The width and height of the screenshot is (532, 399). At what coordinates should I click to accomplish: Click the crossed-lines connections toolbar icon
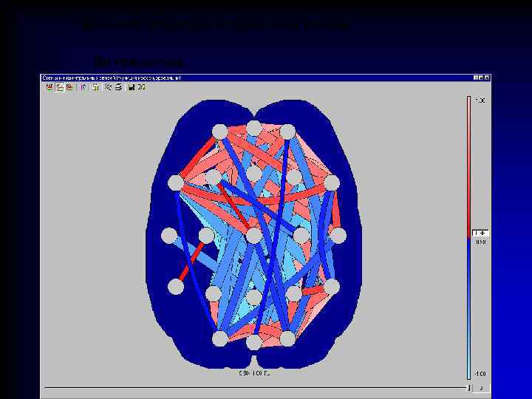108,87
